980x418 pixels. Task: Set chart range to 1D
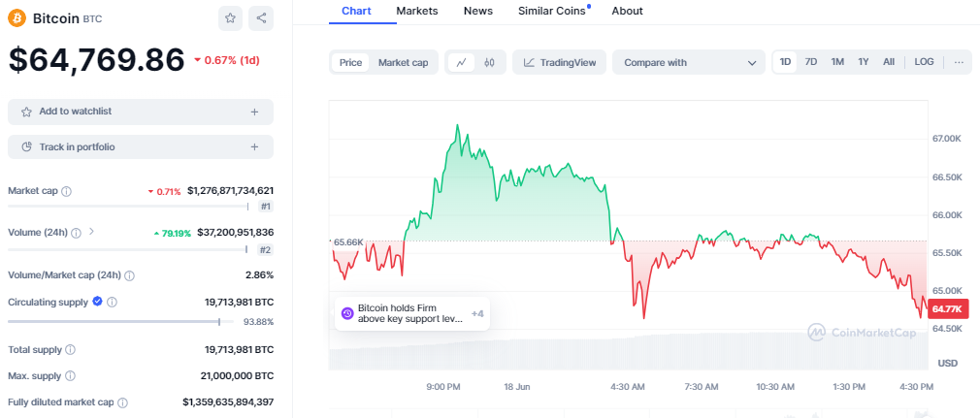pyautogui.click(x=786, y=62)
